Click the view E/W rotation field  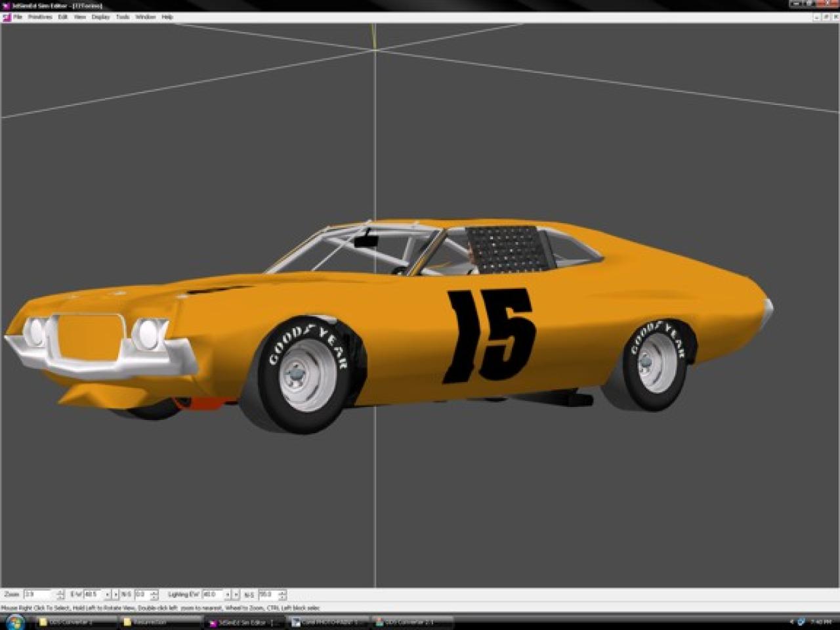93,595
